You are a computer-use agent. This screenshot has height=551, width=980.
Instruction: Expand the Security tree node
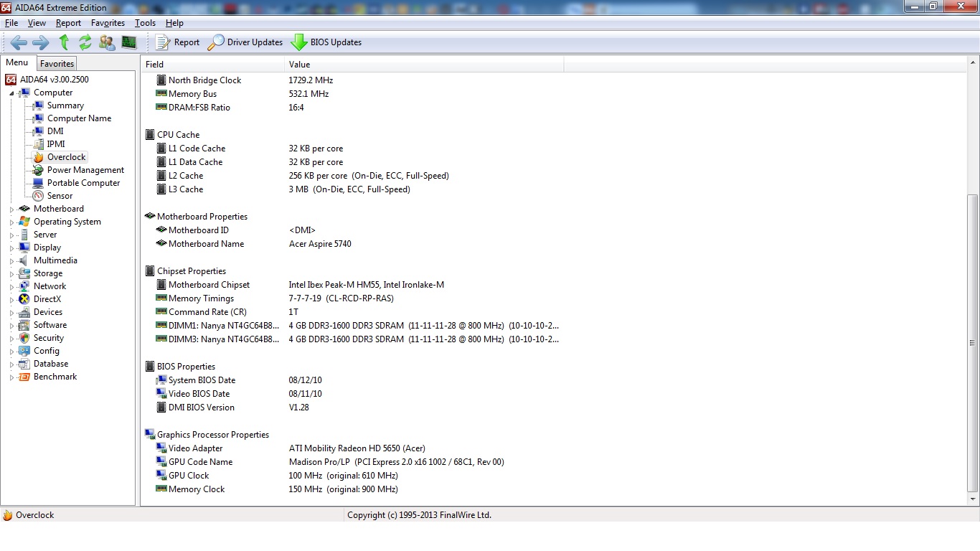tap(11, 339)
